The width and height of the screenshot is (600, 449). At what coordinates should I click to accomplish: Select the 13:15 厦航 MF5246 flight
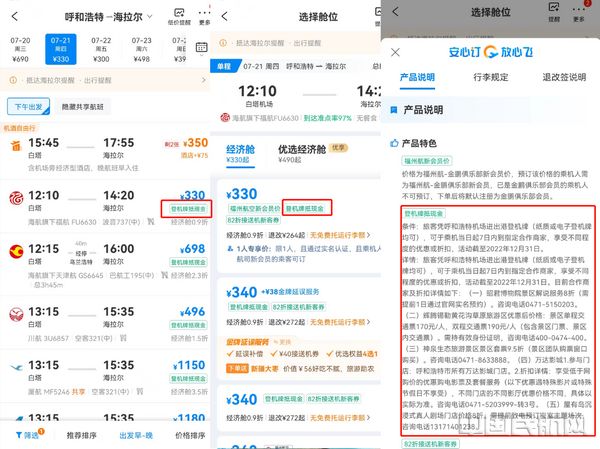[105, 377]
